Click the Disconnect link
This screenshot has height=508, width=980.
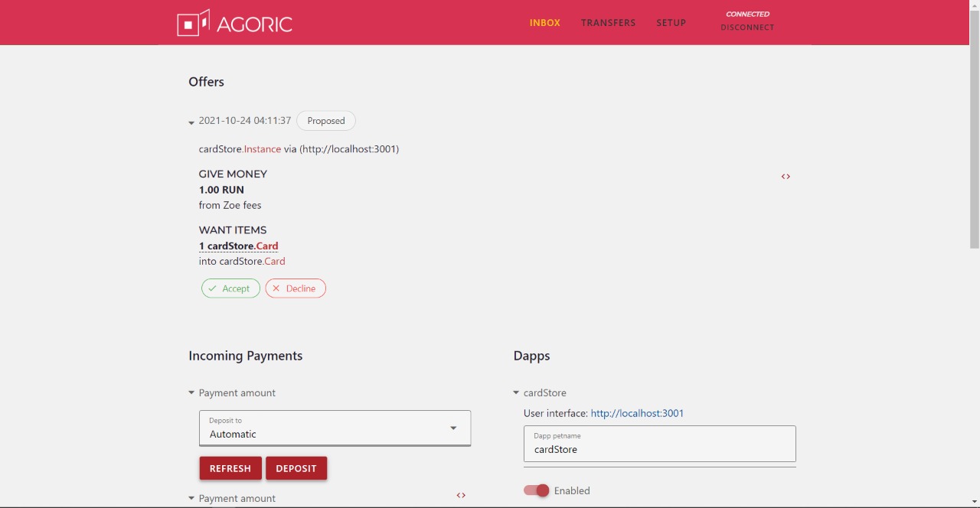coord(747,28)
